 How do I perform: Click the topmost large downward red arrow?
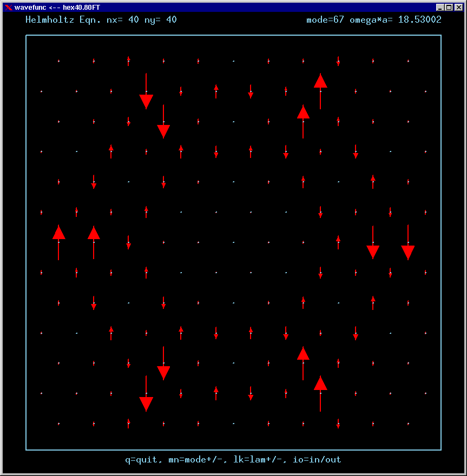coord(146,91)
